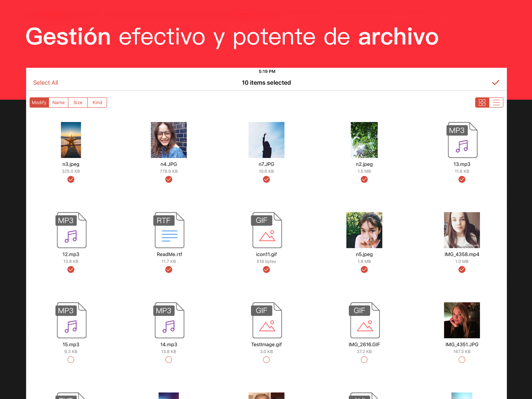Open the n4.JPG portrait thumbnail
This screenshot has height=399, width=532.
click(169, 140)
